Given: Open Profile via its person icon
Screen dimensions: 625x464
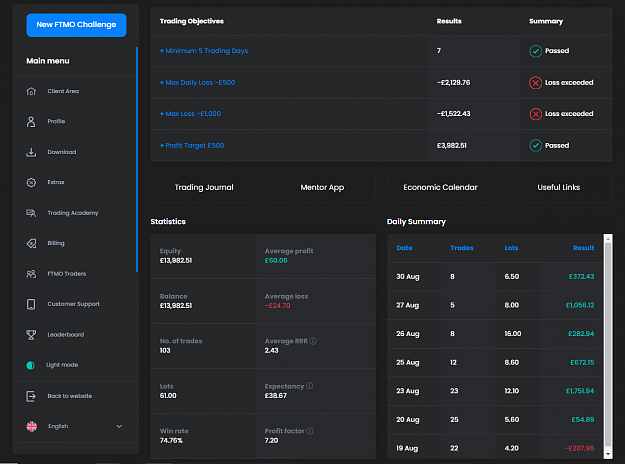Looking at the screenshot, I should coord(31,122).
